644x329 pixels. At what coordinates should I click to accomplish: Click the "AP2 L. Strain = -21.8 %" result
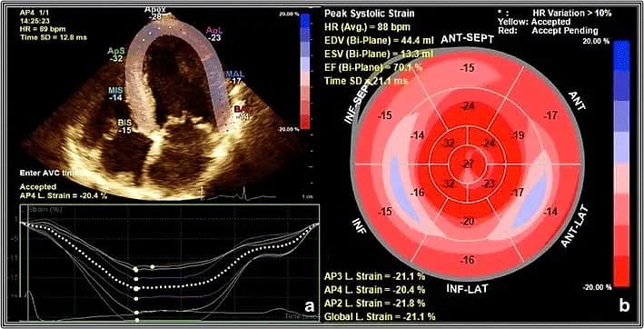tap(374, 303)
